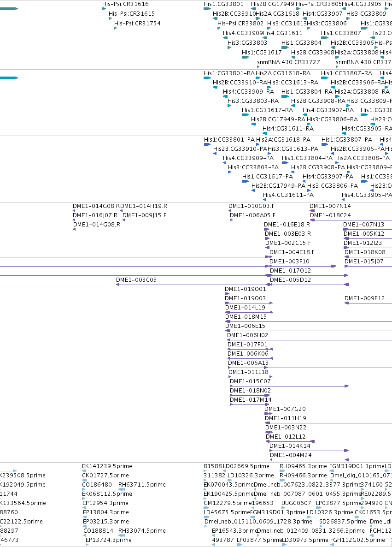392x547 pixels.
Task: Select the GM12279.5prime EST label
Action: click(228, 503)
